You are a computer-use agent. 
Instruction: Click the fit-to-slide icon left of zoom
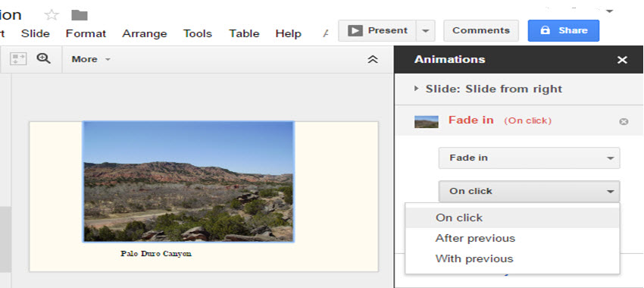(18, 59)
